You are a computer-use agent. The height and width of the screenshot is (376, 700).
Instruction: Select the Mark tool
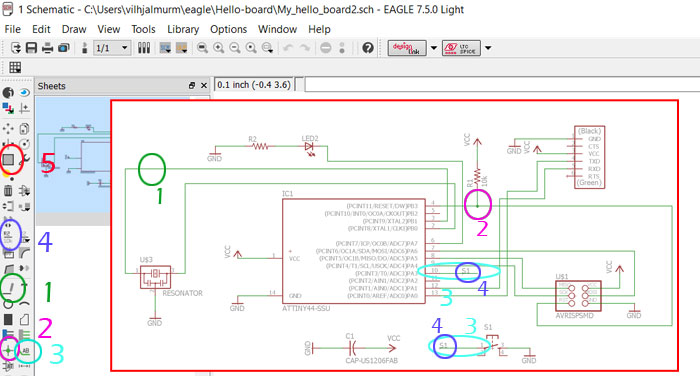[25, 108]
